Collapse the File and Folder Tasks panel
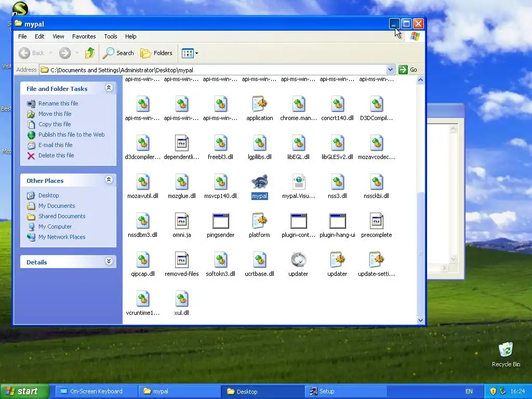532x399 pixels. tap(109, 88)
